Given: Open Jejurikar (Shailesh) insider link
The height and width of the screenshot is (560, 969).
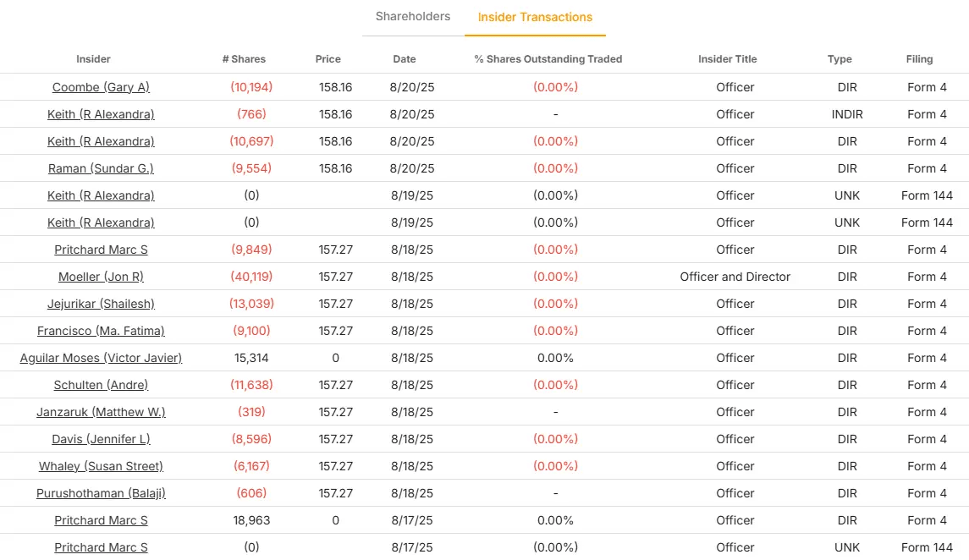Looking at the screenshot, I should pyautogui.click(x=101, y=304).
